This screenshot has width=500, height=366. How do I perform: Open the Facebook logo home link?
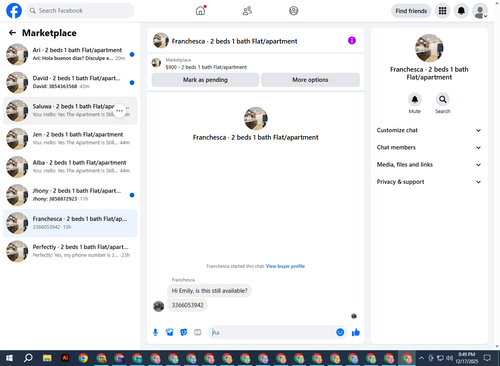pos(14,11)
